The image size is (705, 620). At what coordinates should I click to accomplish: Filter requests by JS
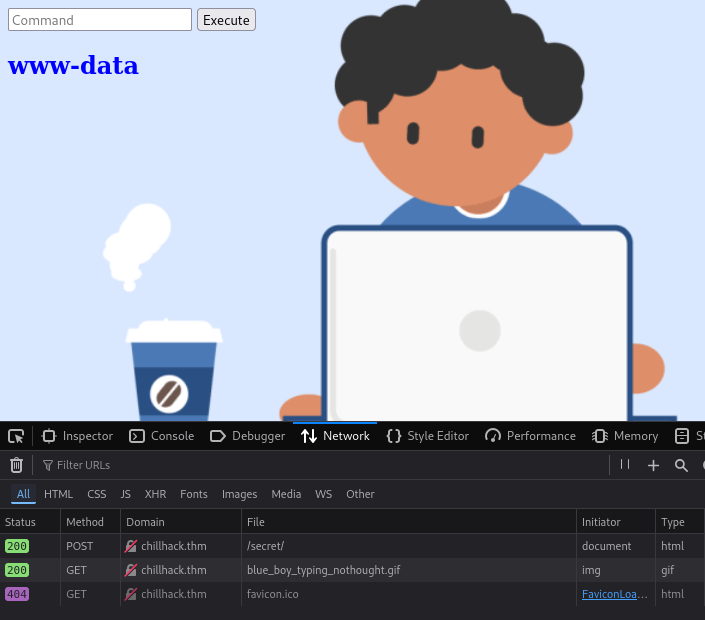(125, 494)
